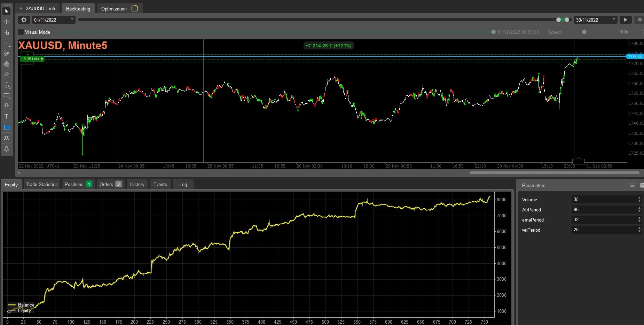Select the arrow down icon tool

(6, 106)
